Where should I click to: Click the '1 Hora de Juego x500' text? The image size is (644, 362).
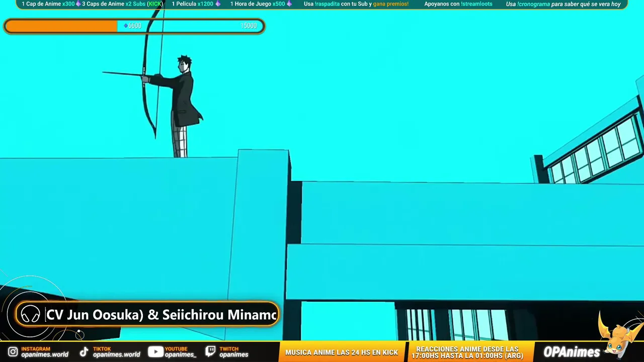click(x=258, y=4)
